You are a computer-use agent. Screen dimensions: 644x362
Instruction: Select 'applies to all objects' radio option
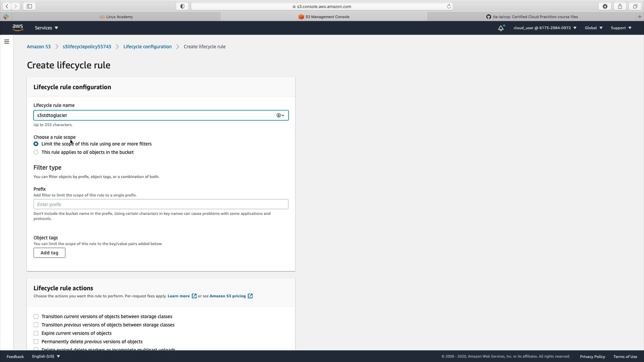36,152
